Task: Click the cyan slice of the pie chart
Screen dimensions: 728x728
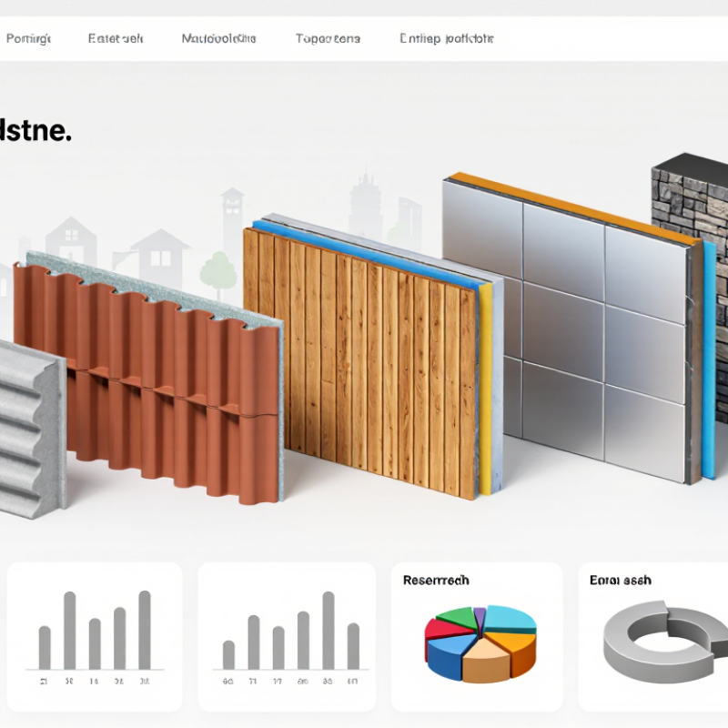Action: click(510, 619)
